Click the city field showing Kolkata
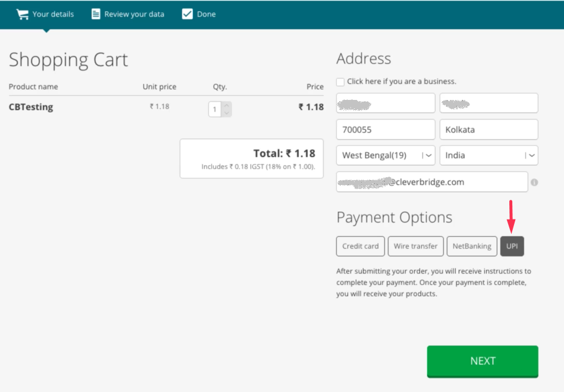Image resolution: width=564 pixels, height=392 pixels. point(488,129)
